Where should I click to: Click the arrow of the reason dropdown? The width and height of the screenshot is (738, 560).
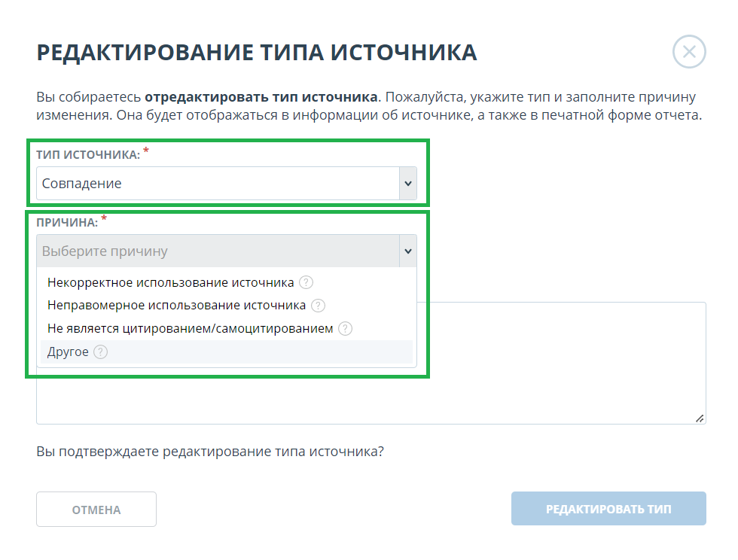[x=407, y=251]
